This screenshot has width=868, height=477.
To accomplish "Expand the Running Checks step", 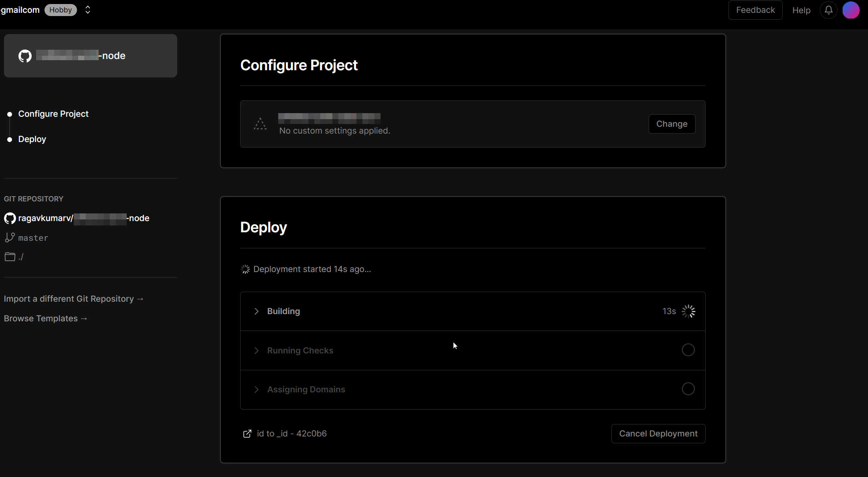I will click(257, 350).
